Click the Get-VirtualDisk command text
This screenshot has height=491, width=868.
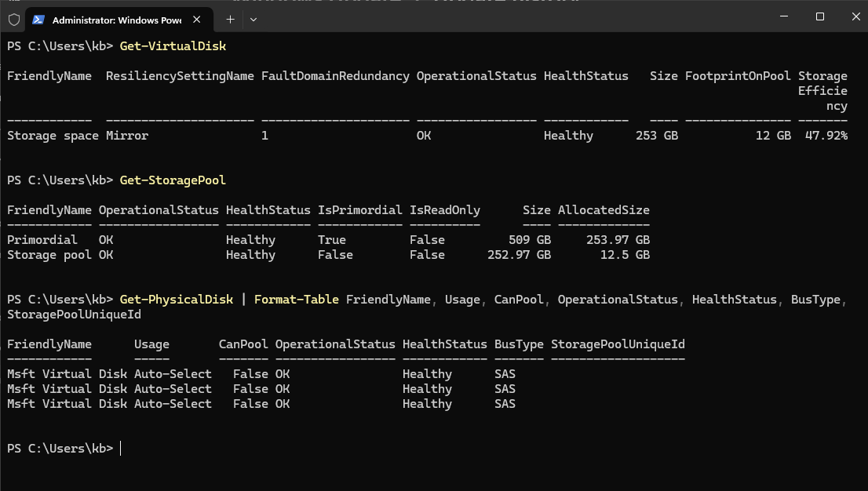click(x=173, y=46)
